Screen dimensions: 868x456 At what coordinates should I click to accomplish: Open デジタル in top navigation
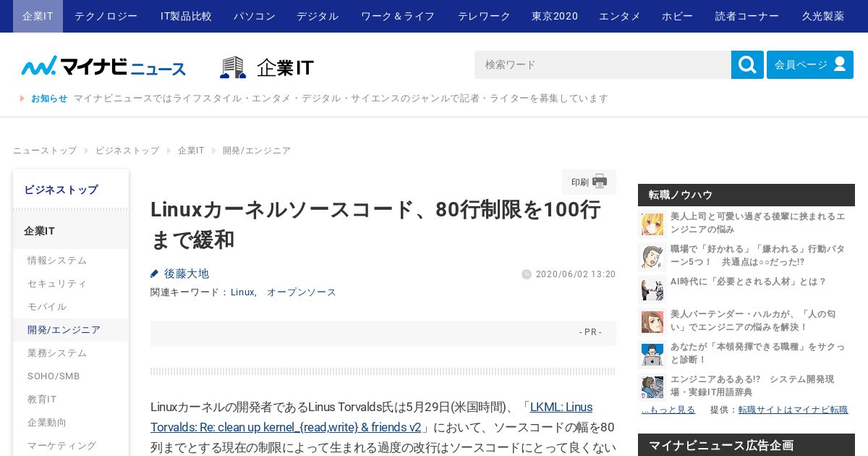[x=318, y=16]
